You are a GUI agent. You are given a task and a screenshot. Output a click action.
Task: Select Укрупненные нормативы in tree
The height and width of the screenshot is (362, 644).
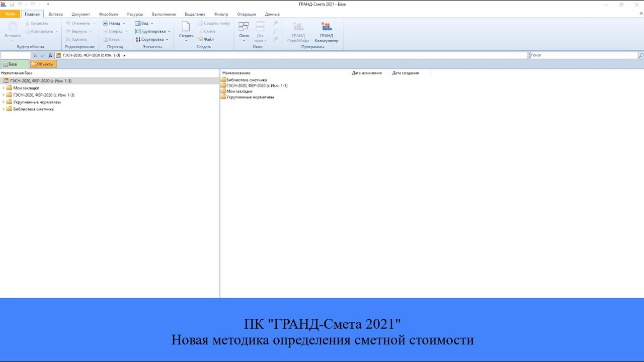click(x=37, y=102)
